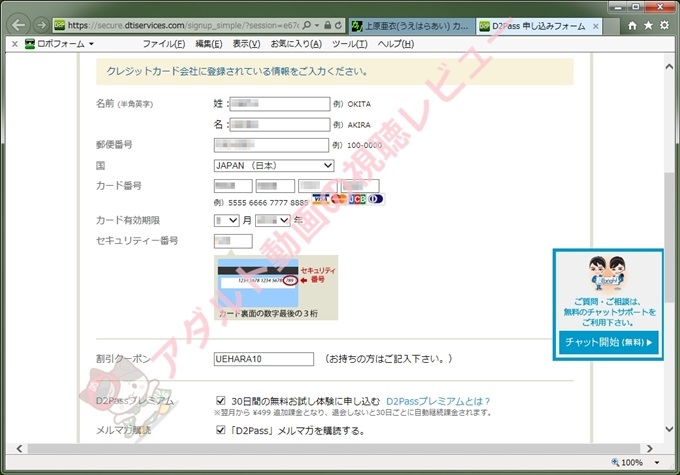Uncheck the D2Pass Premium 30-day trial checkbox

[221, 400]
